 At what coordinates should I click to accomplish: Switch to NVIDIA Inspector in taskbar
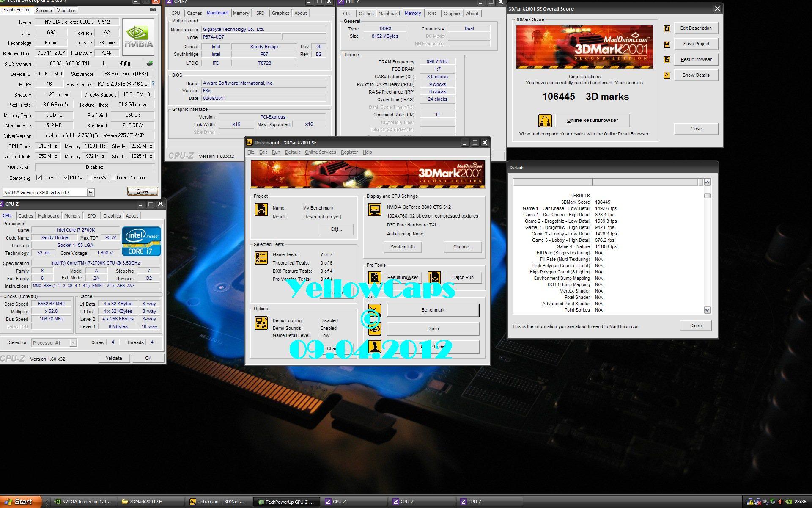coord(83,502)
